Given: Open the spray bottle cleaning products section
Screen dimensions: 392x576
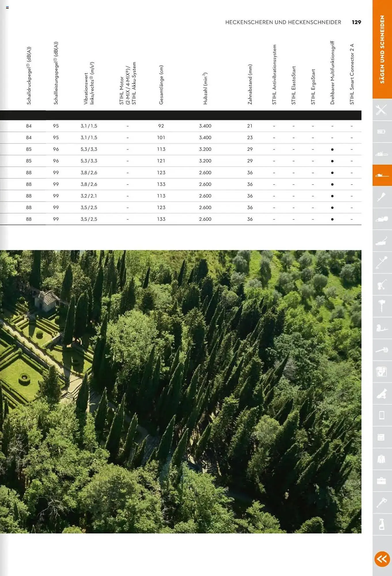Looking at the screenshot, I should [382, 525].
